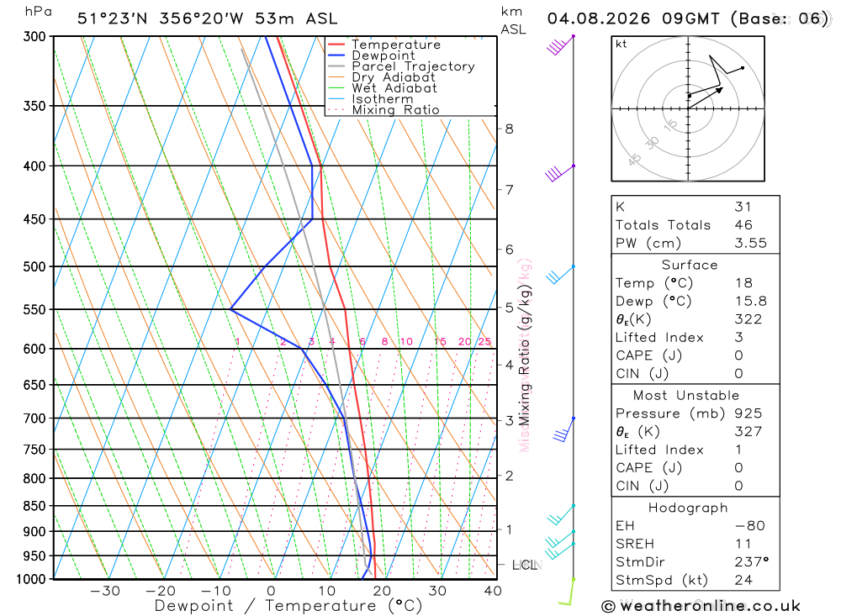
Task: Click the K index value 31
Action: click(743, 207)
